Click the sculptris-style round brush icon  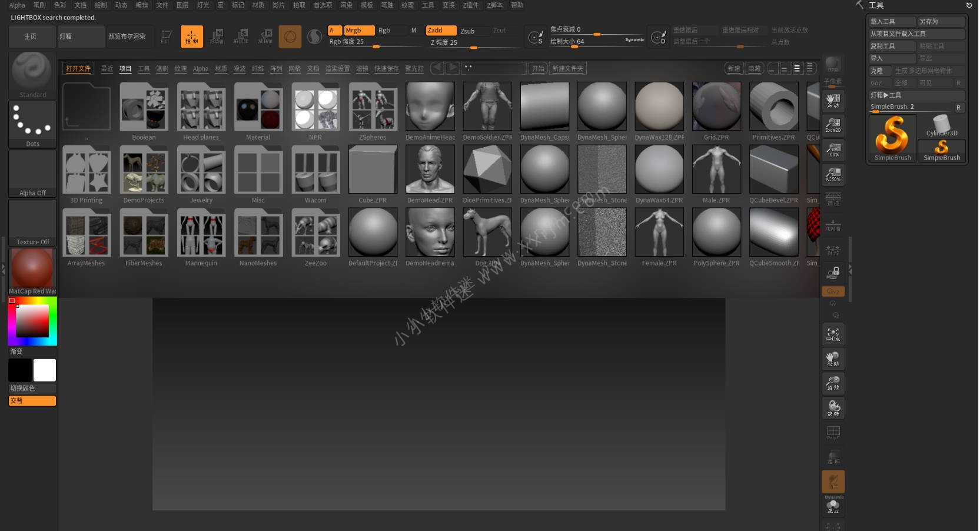(x=315, y=36)
